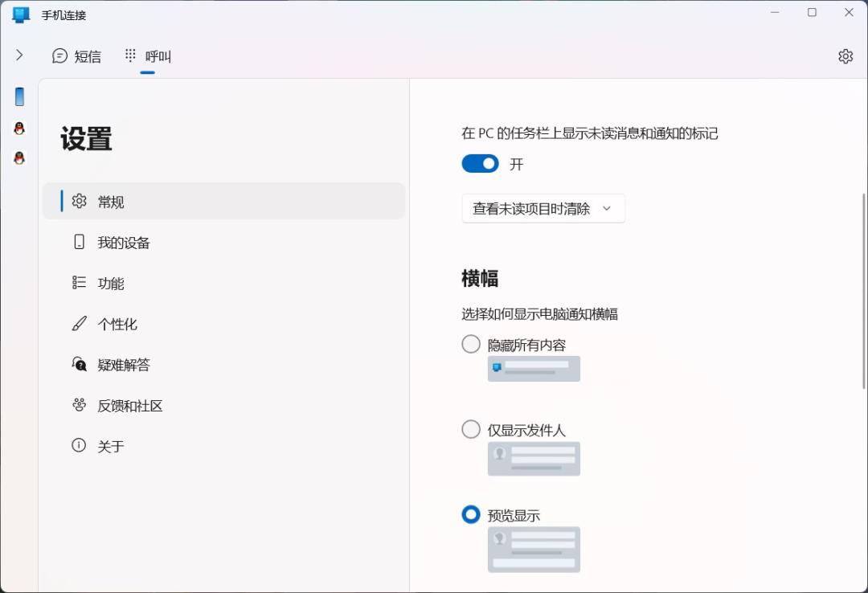Viewport: 868px width, 593px height.
Task: Click the pencil icon beside 个性化
Action: [x=79, y=323]
